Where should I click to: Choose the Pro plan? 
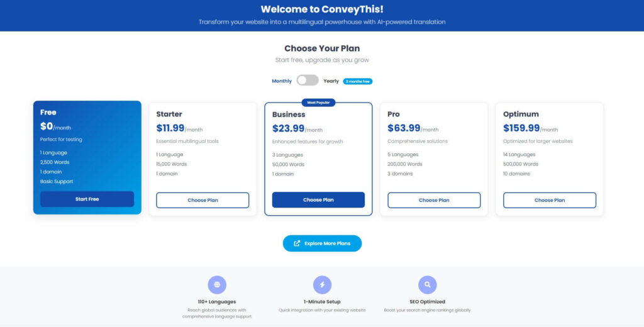coord(434,200)
